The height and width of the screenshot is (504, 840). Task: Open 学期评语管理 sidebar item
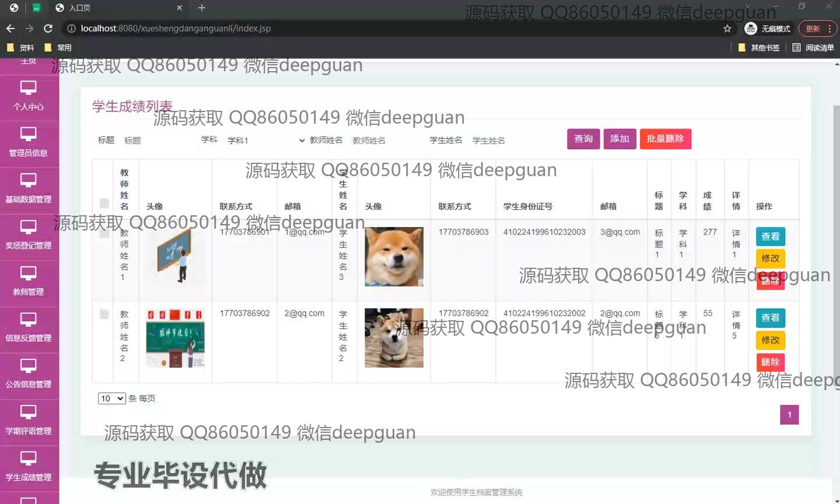point(29,422)
